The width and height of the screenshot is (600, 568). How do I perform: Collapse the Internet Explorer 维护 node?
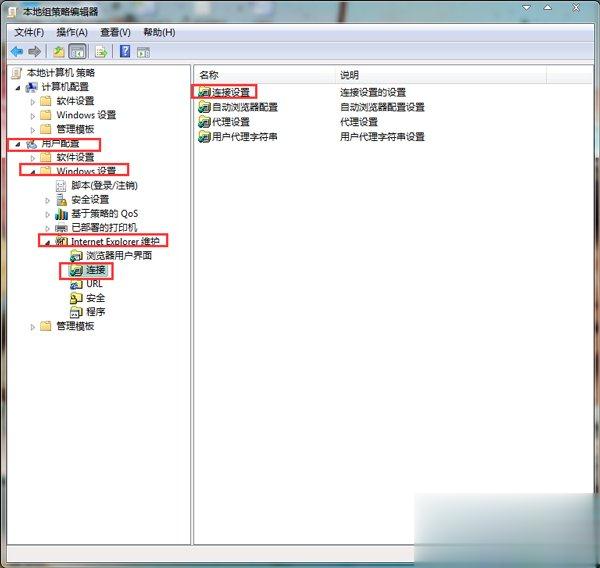[x=47, y=242]
